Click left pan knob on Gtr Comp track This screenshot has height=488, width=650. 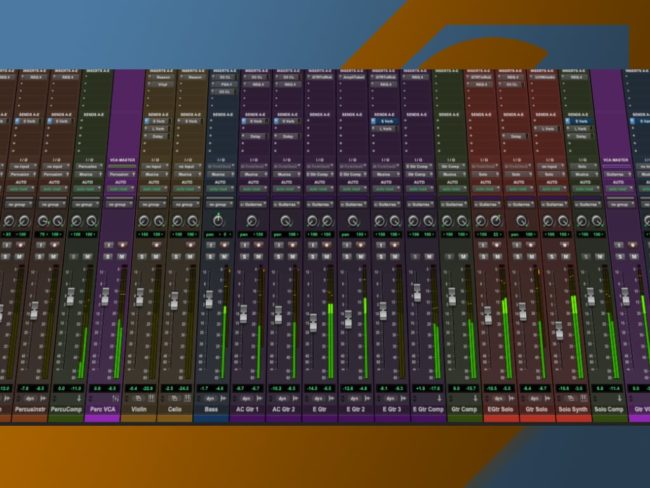447,221
